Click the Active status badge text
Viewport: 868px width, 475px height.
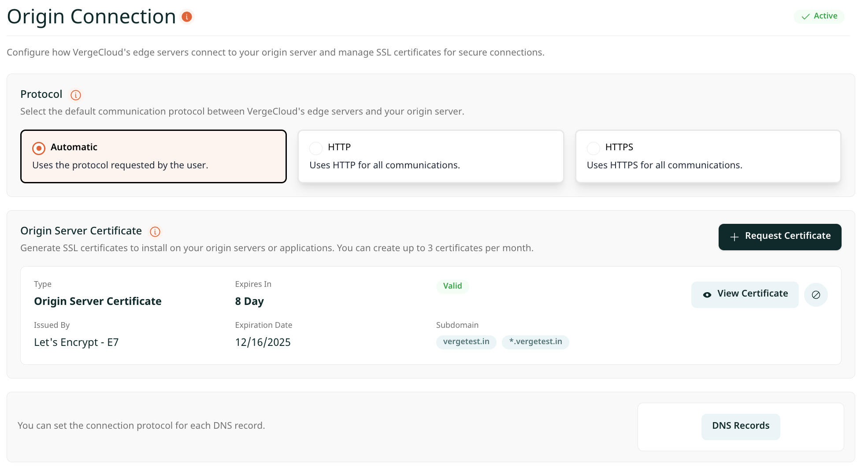[825, 16]
